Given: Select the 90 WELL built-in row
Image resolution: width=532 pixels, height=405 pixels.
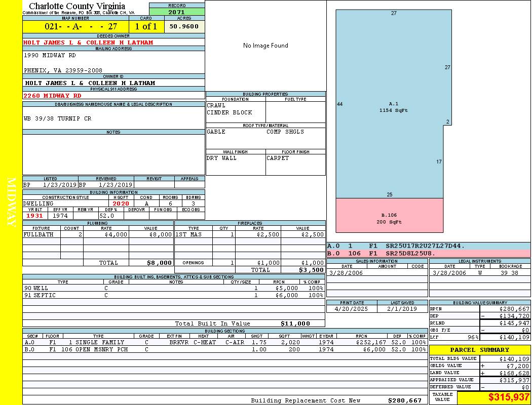Looking at the screenshot, I should 172,288.
